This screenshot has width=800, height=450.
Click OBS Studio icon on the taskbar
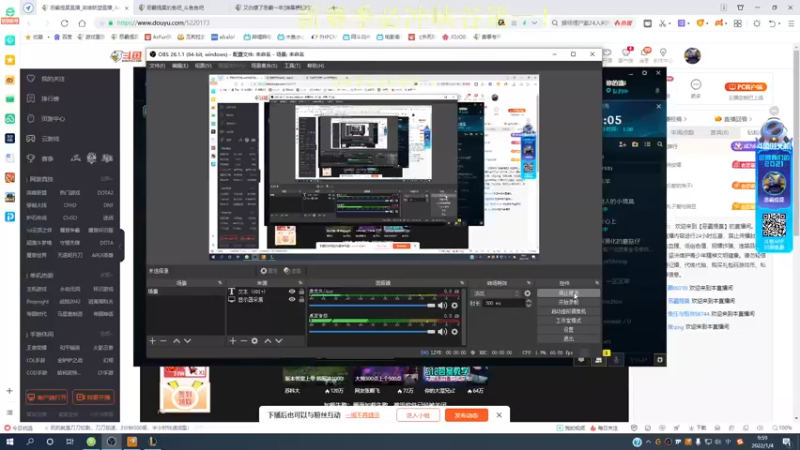coord(111,441)
